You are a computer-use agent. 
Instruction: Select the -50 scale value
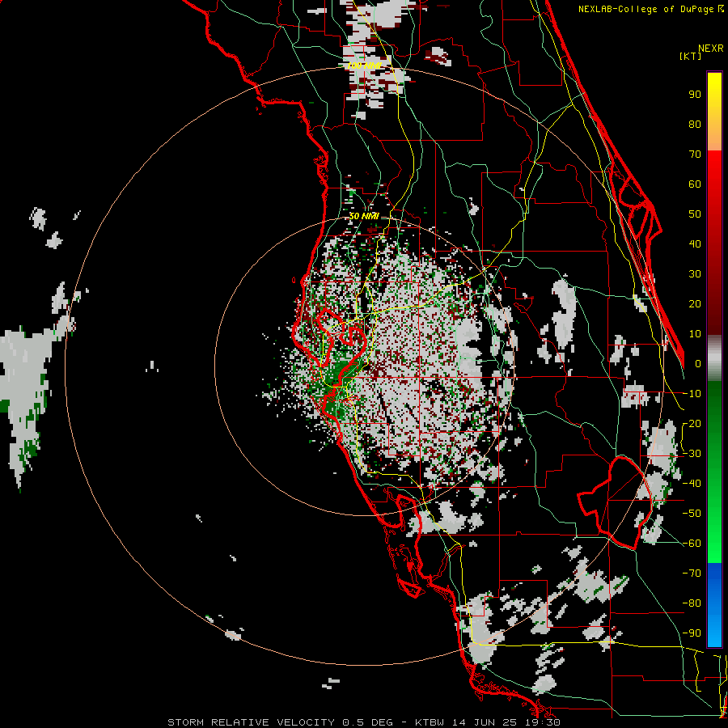point(692,514)
